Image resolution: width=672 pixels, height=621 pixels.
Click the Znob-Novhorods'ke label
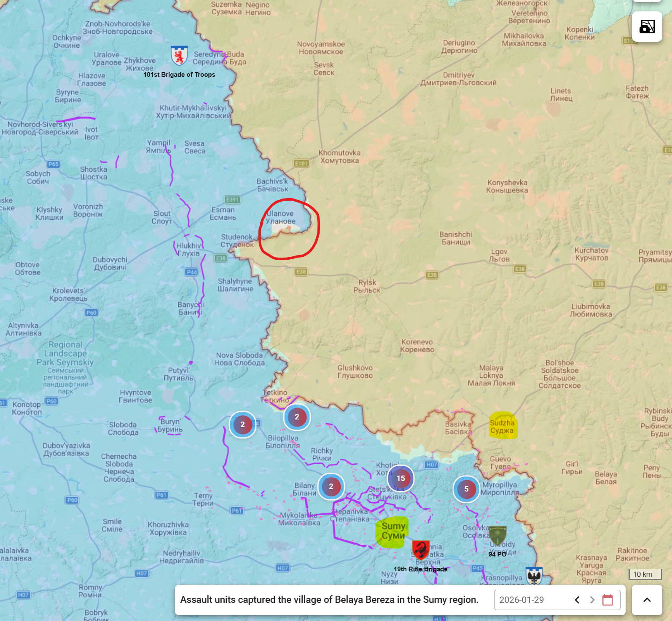click(x=118, y=27)
